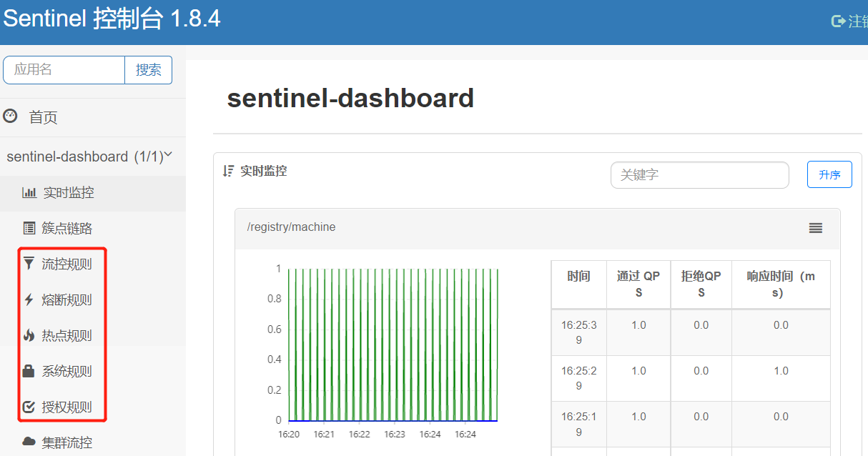Toggle sort icon next to 实时监控 heading

click(229, 171)
